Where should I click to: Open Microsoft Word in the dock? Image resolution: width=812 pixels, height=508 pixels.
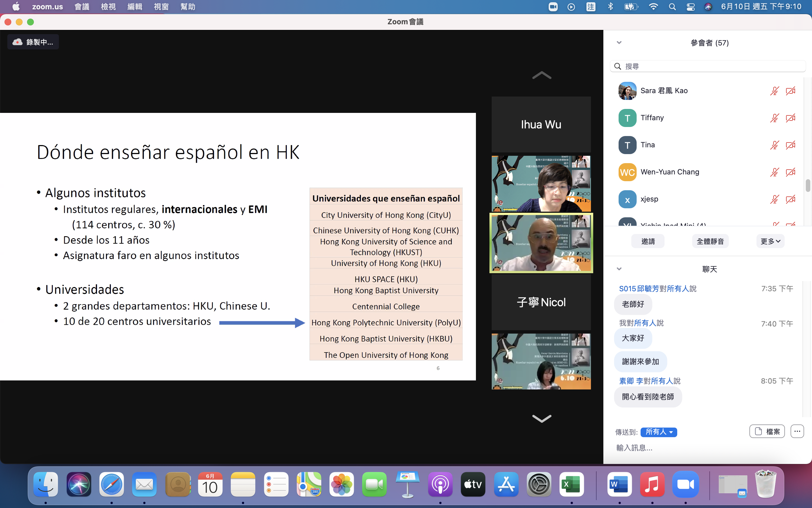(x=619, y=484)
